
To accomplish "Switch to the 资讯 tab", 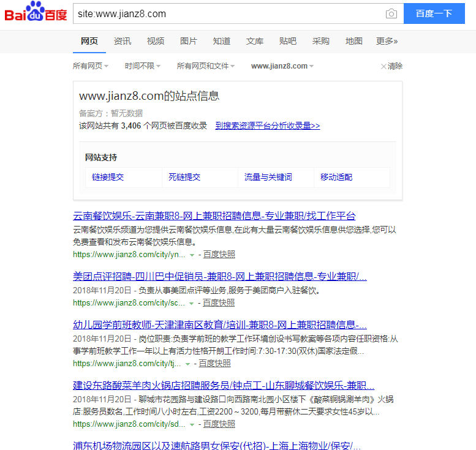I will click(x=123, y=41).
